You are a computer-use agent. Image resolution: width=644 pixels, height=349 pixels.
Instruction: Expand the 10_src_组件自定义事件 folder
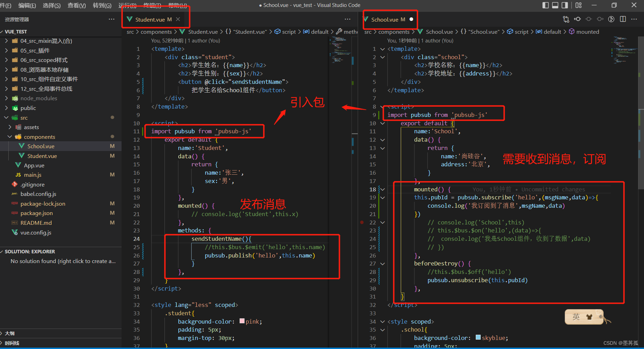point(6,79)
